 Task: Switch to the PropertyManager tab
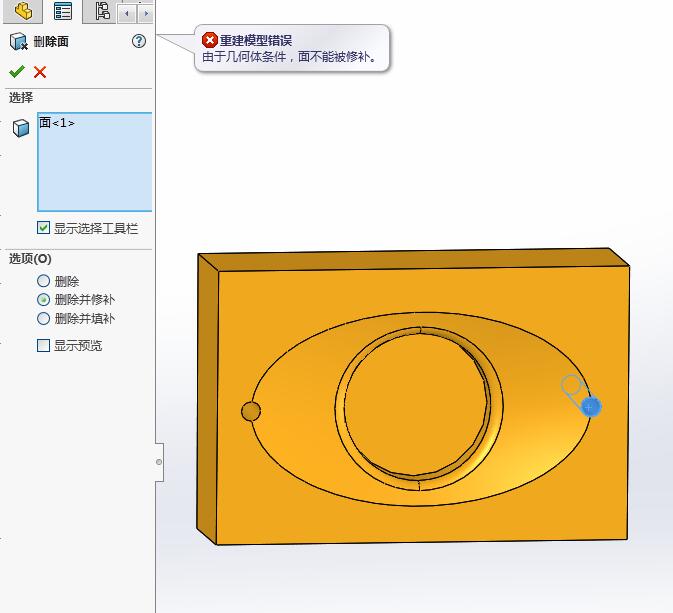[63, 11]
